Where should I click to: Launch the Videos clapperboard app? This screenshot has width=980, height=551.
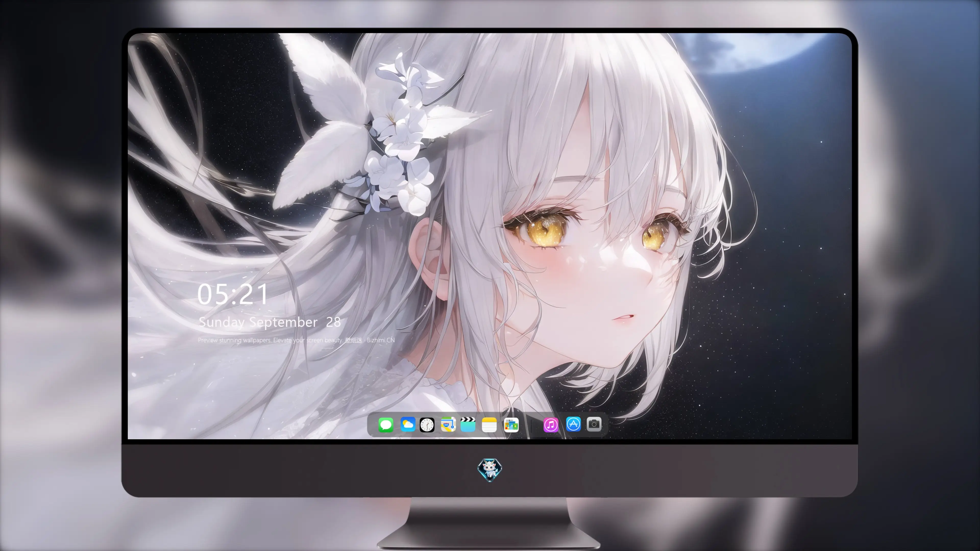[x=468, y=424]
